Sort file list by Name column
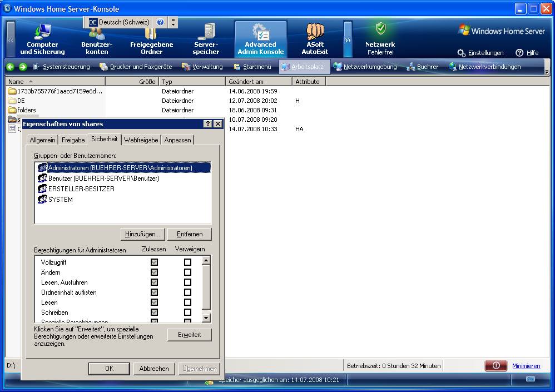This screenshot has width=555, height=392. (55, 81)
